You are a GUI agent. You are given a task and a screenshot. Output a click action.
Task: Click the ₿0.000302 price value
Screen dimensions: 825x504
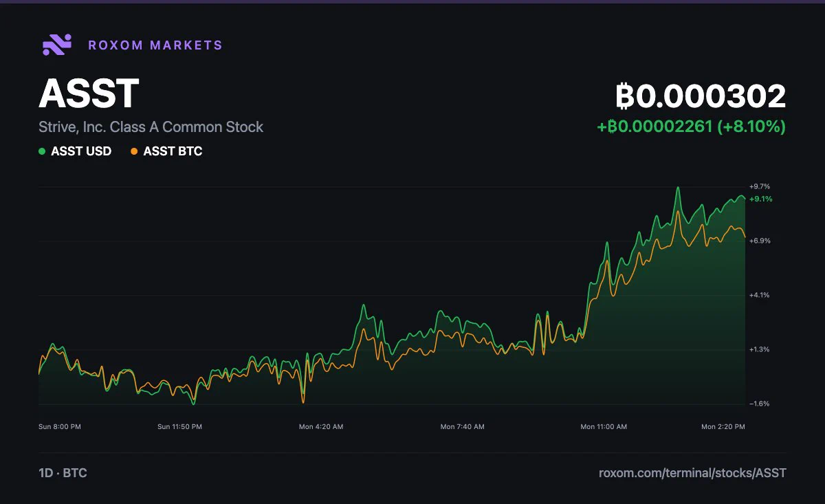[701, 96]
